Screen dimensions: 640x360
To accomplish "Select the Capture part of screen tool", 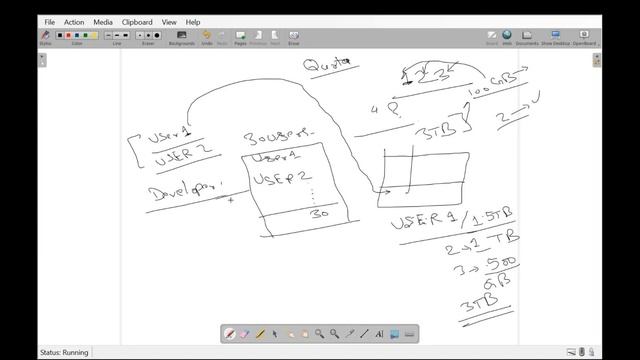I will coord(394,334).
